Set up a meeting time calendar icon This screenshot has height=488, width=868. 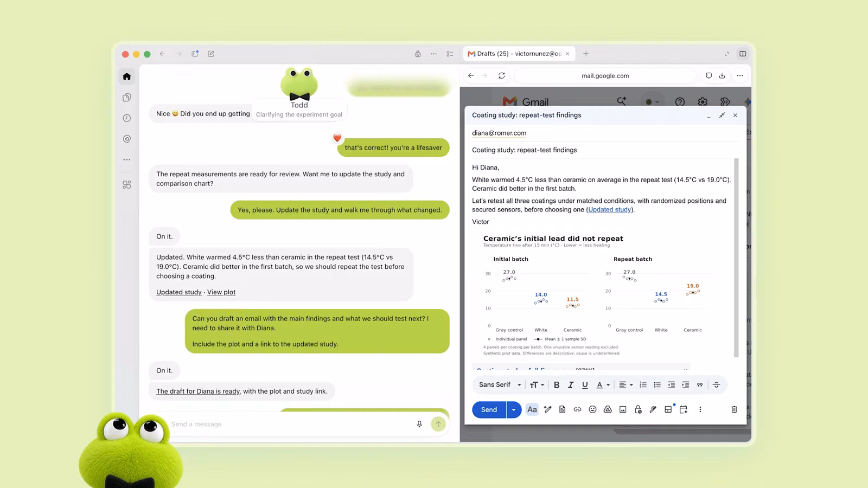click(684, 410)
